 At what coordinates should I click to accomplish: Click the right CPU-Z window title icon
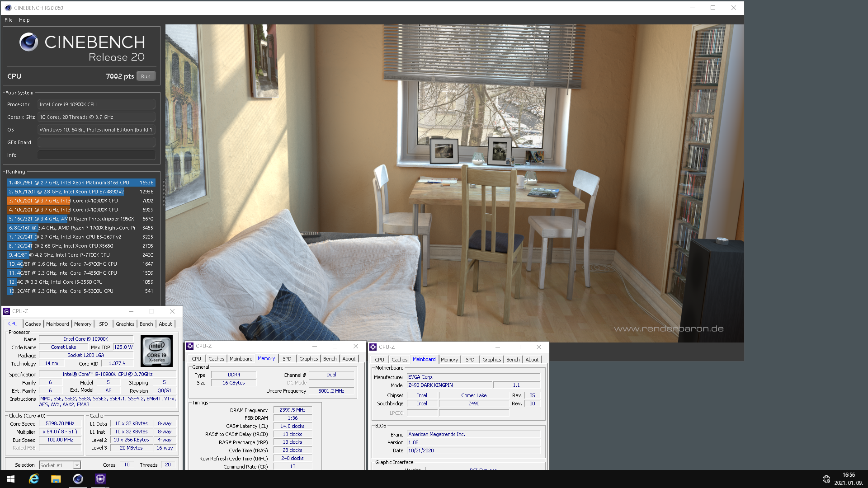tap(373, 347)
